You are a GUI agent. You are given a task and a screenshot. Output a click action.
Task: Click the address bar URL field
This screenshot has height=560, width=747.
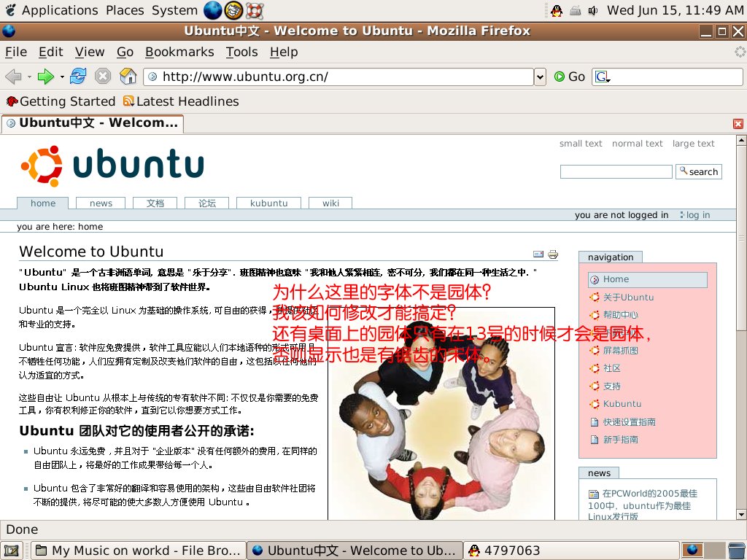338,77
